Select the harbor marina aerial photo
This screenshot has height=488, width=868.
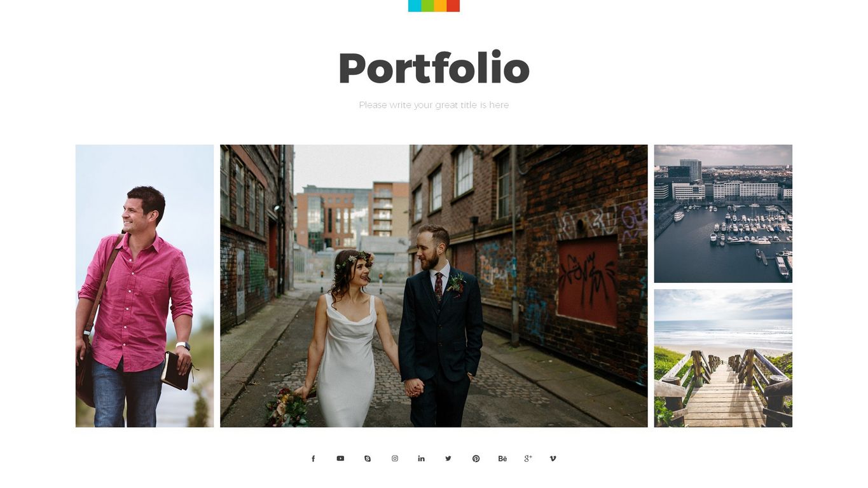[723, 213]
